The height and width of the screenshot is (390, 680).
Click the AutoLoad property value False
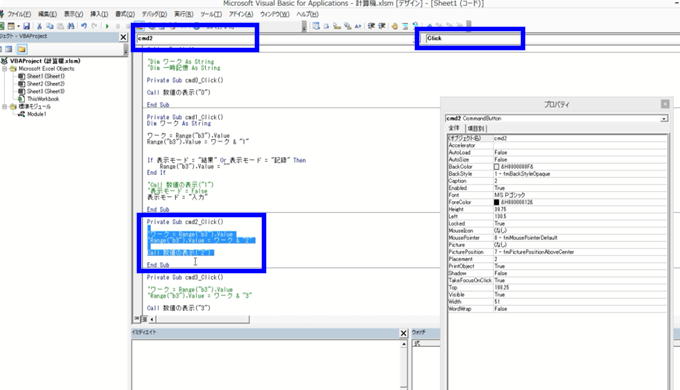point(500,152)
